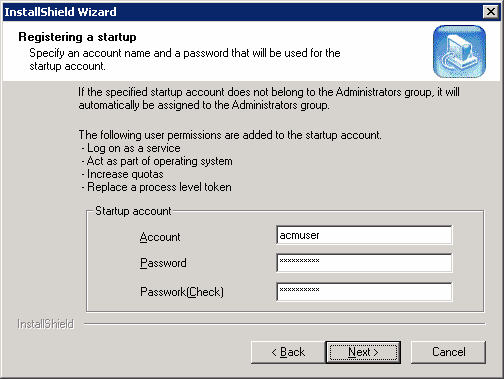
Task: Close the InstallShield Wizard window
Action: (491, 12)
